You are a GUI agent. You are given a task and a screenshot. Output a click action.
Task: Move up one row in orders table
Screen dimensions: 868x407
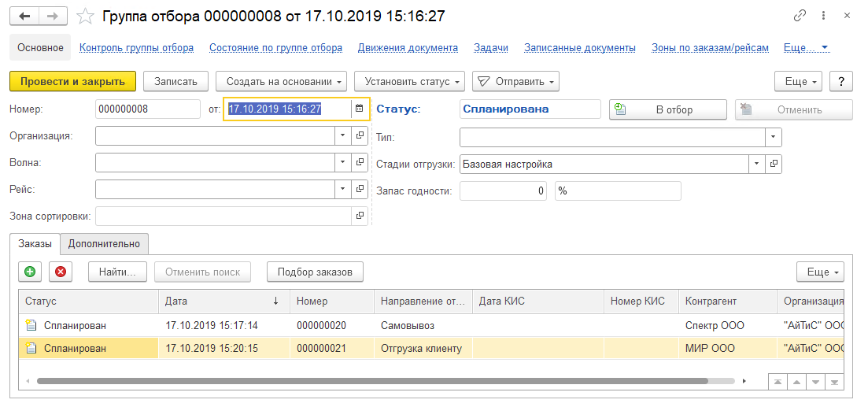tap(796, 382)
